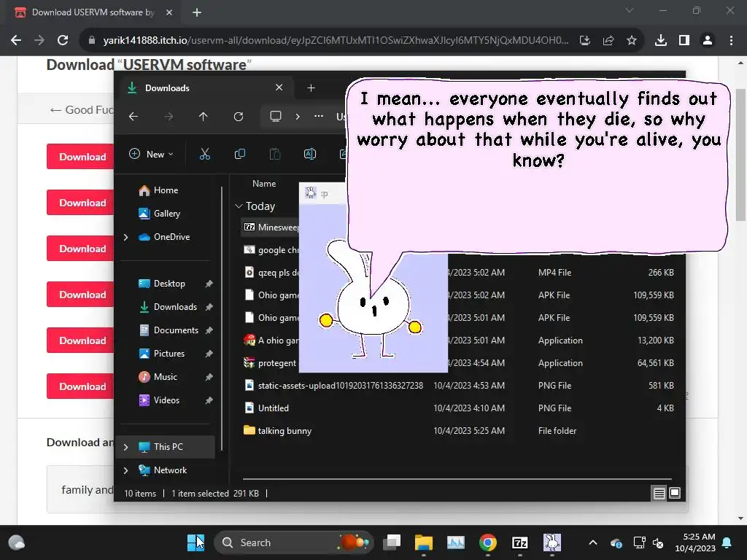Open the talking bunny folder
The width and height of the screenshot is (747, 560).
(x=285, y=431)
